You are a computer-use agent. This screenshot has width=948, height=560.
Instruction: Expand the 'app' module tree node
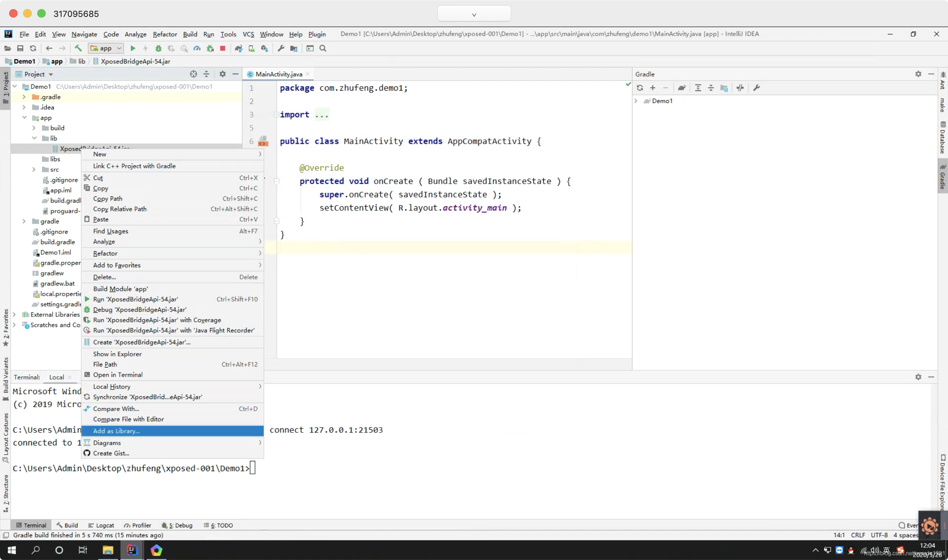24,117
